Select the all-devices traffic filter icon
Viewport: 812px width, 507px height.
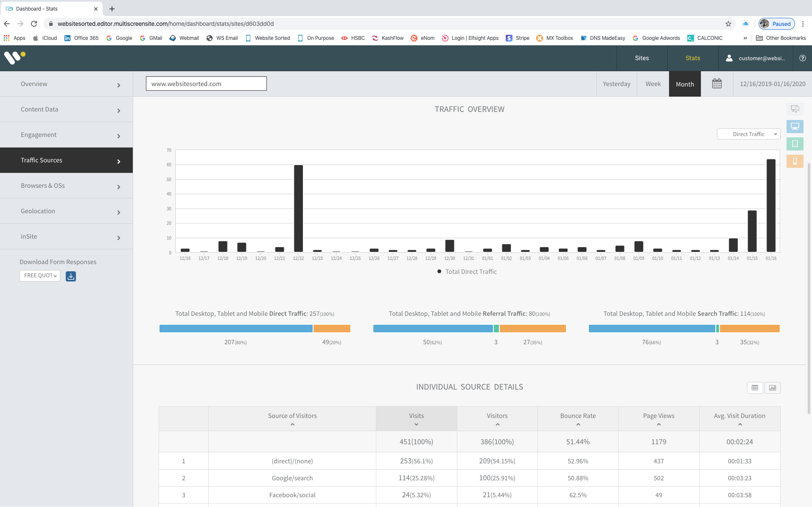click(x=795, y=109)
